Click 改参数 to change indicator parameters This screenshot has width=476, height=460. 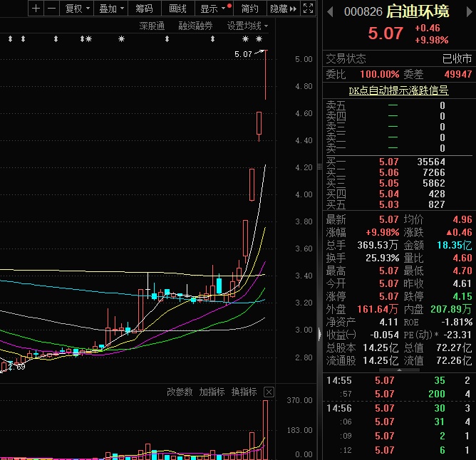[x=180, y=392]
